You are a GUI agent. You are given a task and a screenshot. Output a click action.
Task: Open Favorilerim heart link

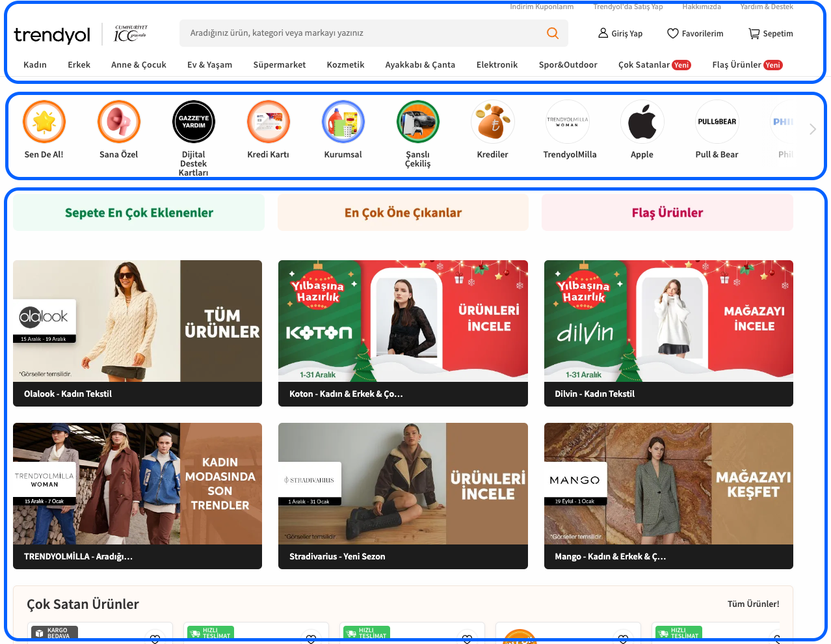695,33
